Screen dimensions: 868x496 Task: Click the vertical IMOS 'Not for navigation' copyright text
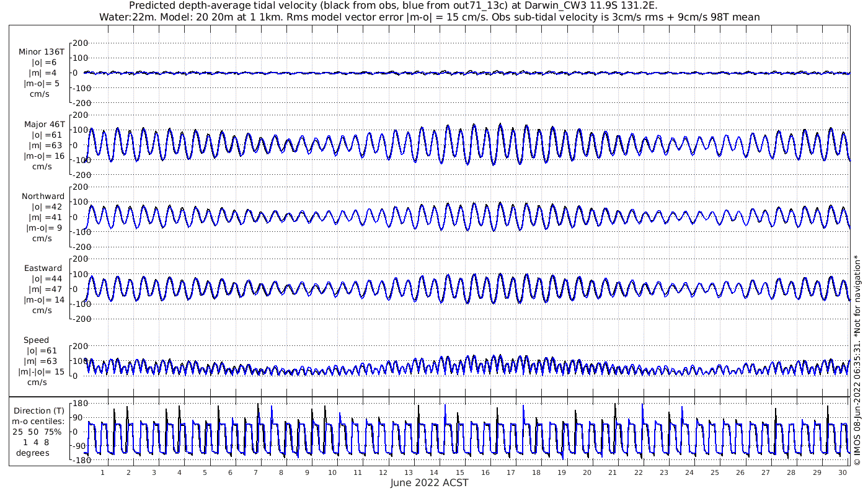point(857,361)
